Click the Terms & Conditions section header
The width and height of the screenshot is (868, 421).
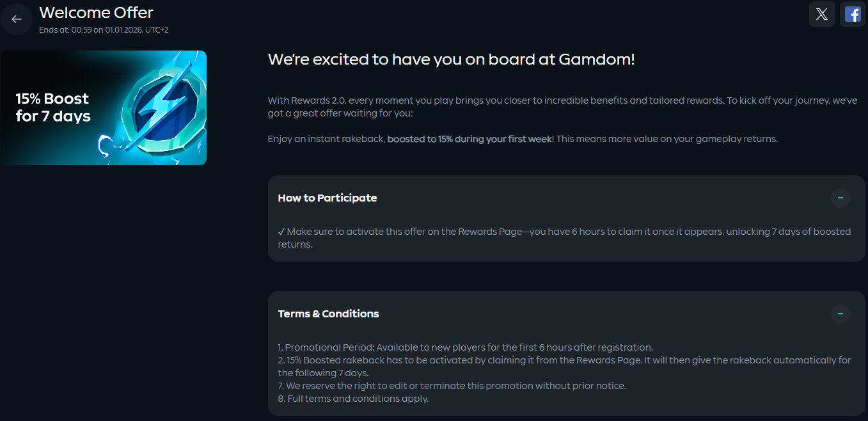[329, 314]
